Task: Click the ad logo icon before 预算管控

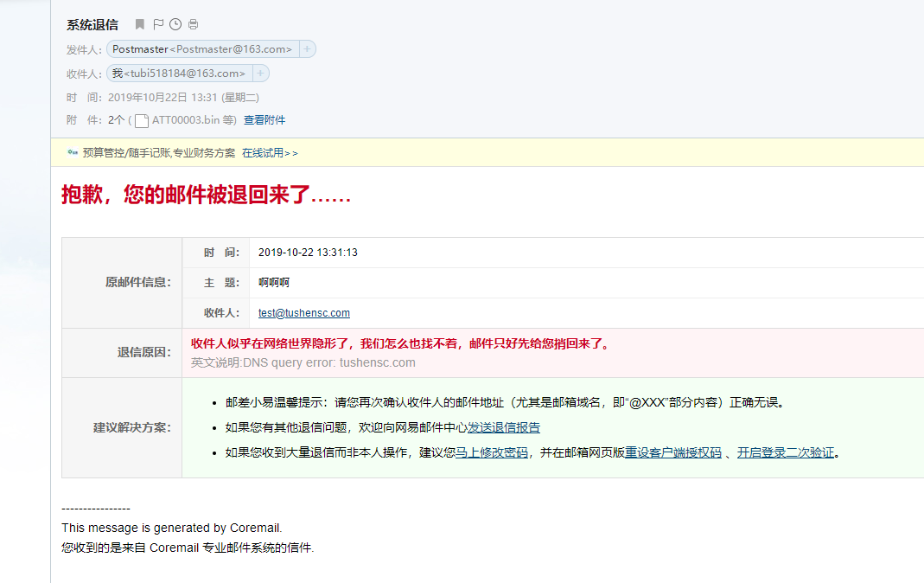Action: click(x=73, y=152)
